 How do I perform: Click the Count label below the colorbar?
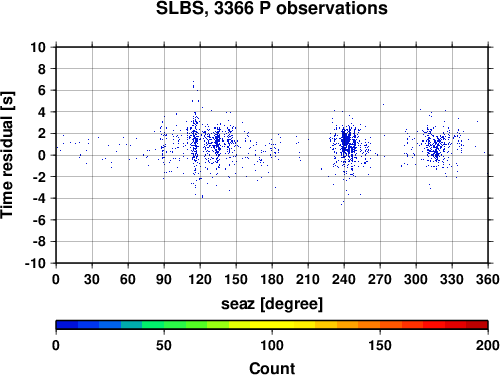pyautogui.click(x=272, y=368)
